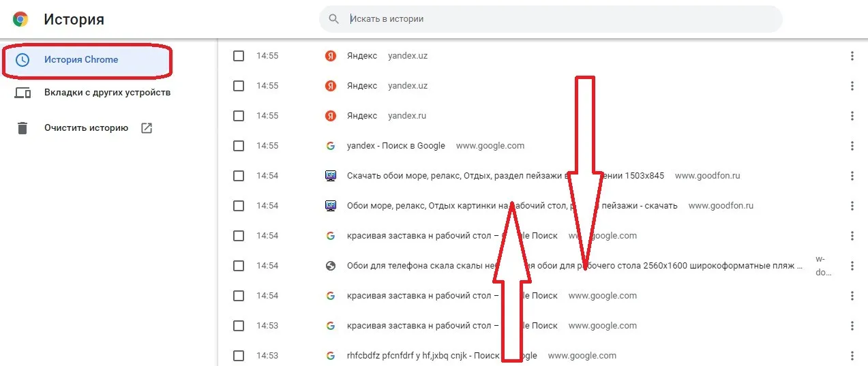Click www.goodfon.ru beside Обои море, релакс картинки
Image resolution: width=868 pixels, height=366 pixels.
coord(721,206)
